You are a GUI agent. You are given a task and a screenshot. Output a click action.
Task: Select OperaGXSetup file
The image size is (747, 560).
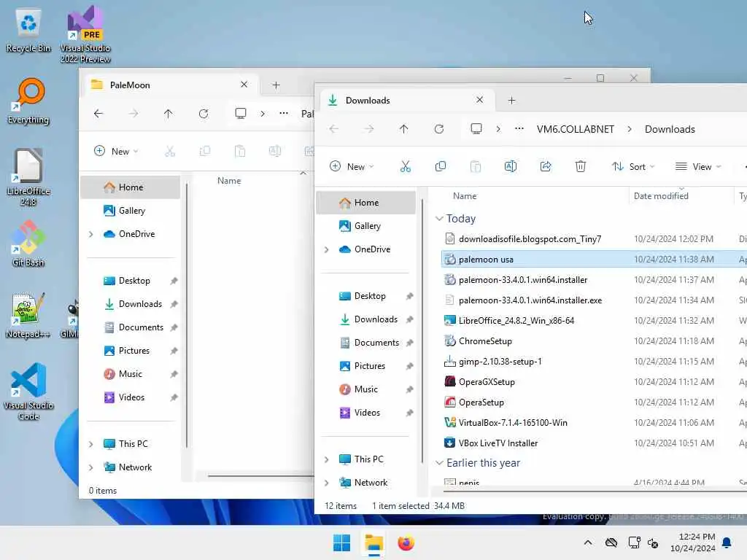pyautogui.click(x=487, y=382)
